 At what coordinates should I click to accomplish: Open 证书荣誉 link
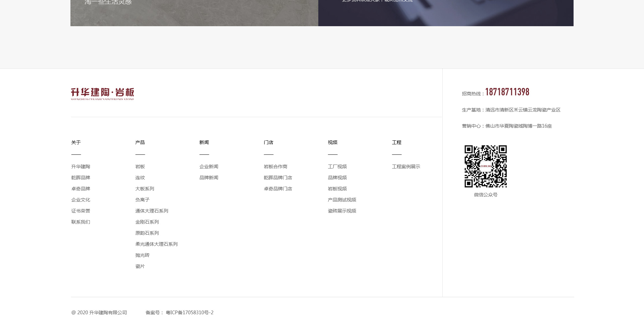click(80, 211)
